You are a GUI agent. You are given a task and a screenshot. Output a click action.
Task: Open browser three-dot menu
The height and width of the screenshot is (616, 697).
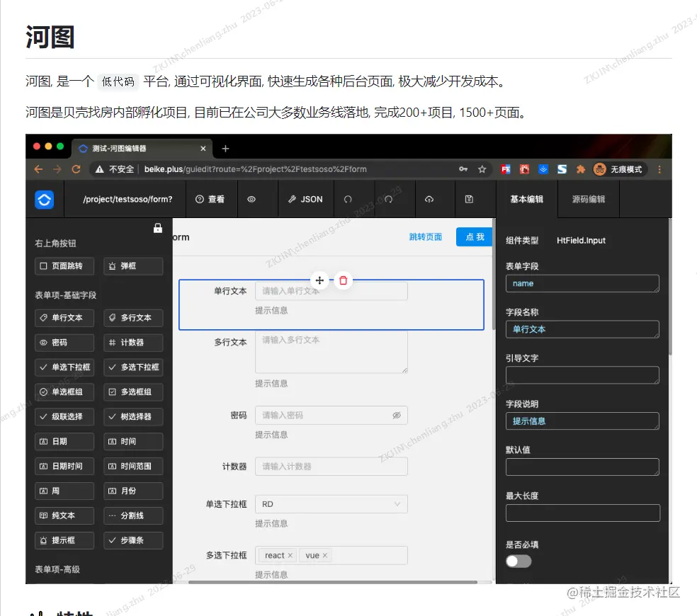[x=659, y=169]
